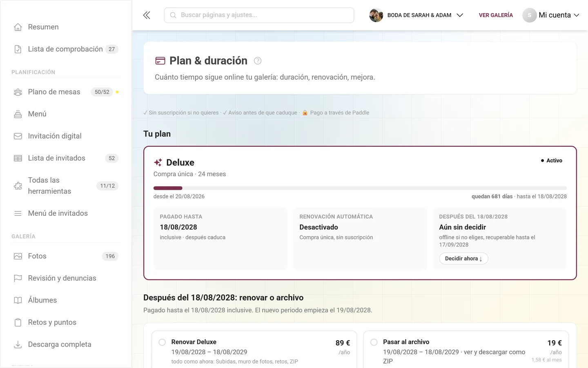The height and width of the screenshot is (368, 588).
Task: Select the Pasar al archivo radio option
Action: click(374, 342)
